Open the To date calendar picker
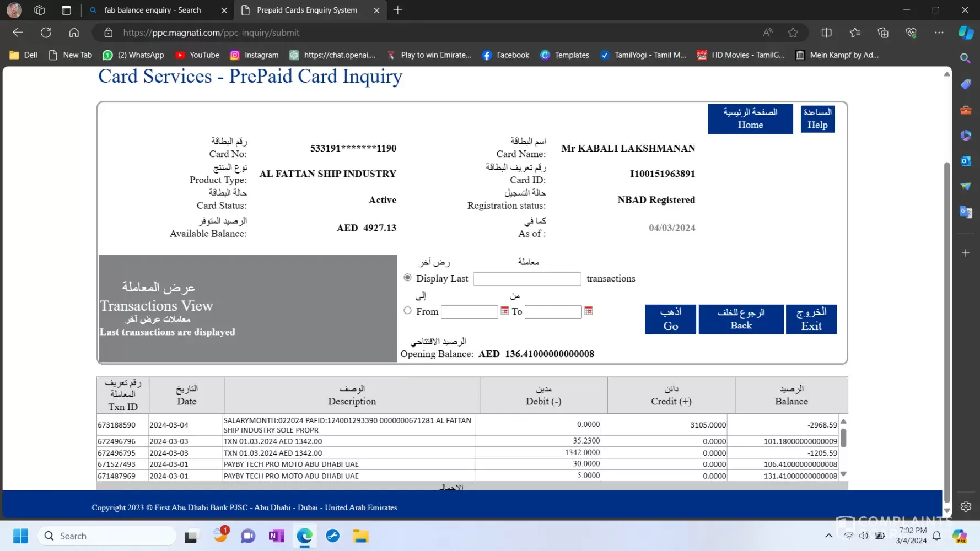This screenshot has width=980, height=551. pyautogui.click(x=588, y=311)
